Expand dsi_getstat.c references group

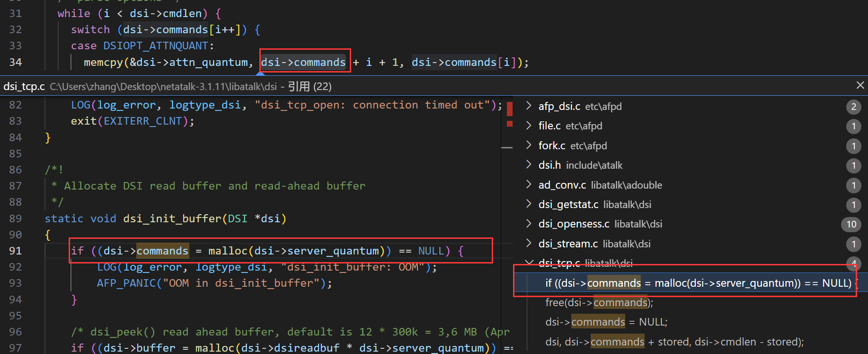point(529,204)
